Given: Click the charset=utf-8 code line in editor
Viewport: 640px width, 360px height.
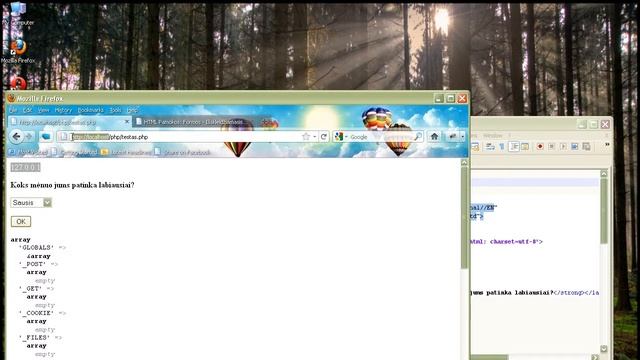Looking at the screenshot, I should pyautogui.click(x=506, y=242).
